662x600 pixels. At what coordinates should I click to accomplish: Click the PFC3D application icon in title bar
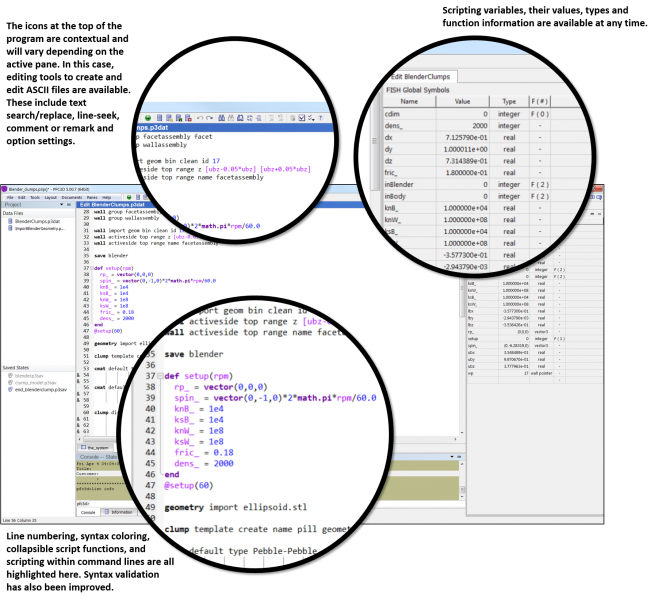(4, 189)
